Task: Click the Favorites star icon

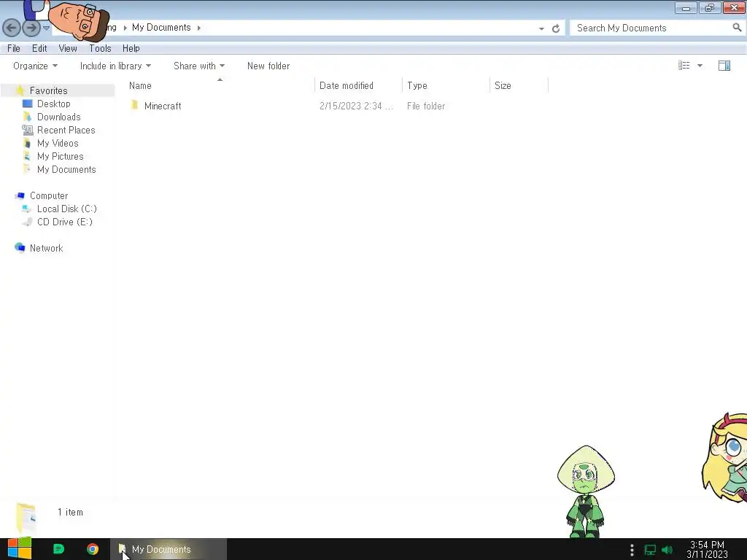Action: 20,90
